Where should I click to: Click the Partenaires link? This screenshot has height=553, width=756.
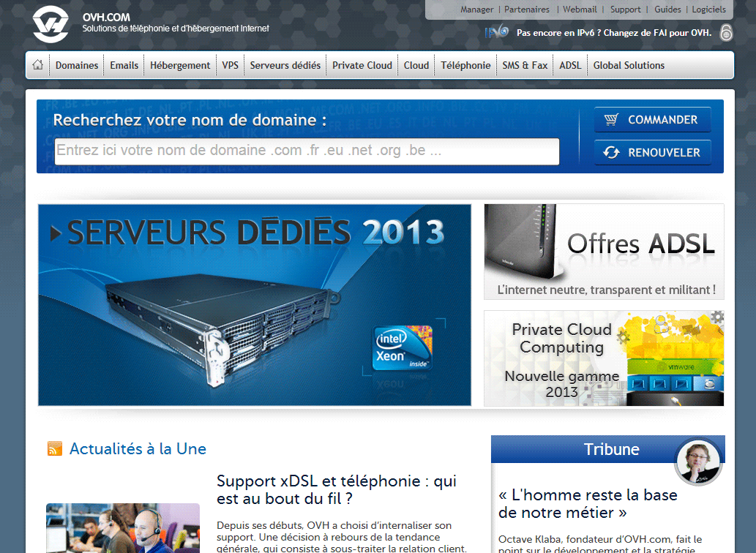coord(526,10)
